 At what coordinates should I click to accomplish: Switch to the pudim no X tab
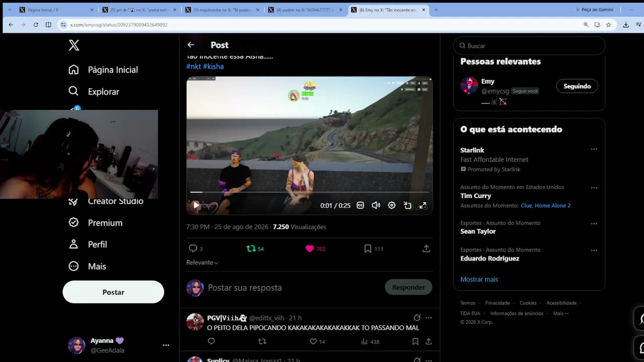[x=304, y=10]
